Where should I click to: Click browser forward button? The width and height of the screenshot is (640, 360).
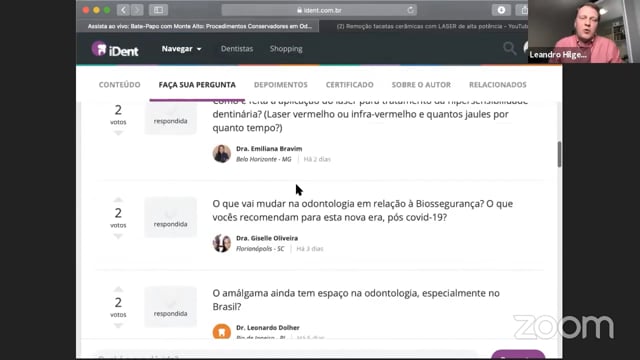137,10
